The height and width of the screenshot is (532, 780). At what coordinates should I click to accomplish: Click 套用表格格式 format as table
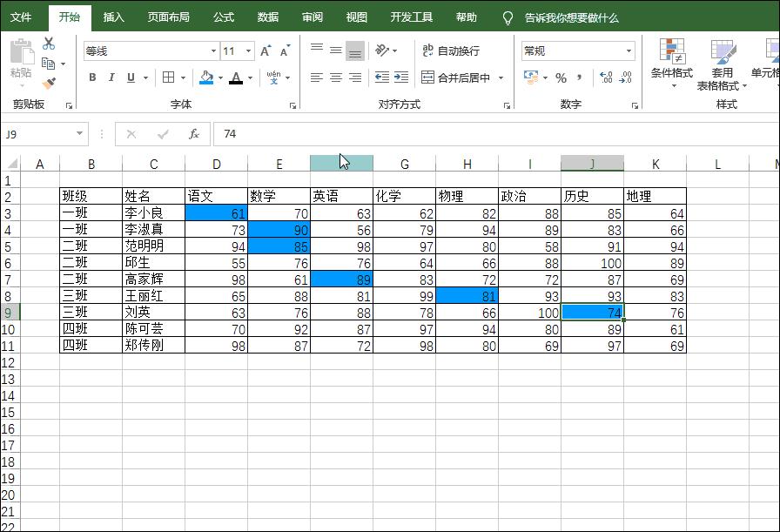coord(722,64)
